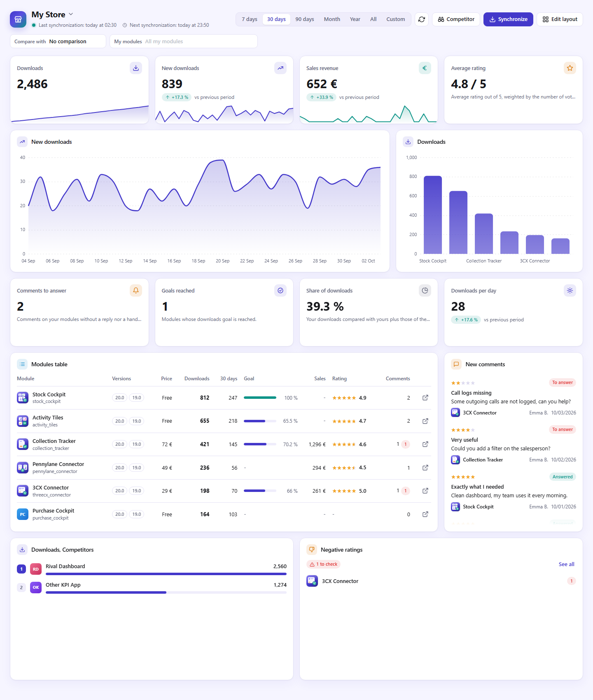The width and height of the screenshot is (593, 700).
Task: Click the Edit layout button
Action: point(560,19)
